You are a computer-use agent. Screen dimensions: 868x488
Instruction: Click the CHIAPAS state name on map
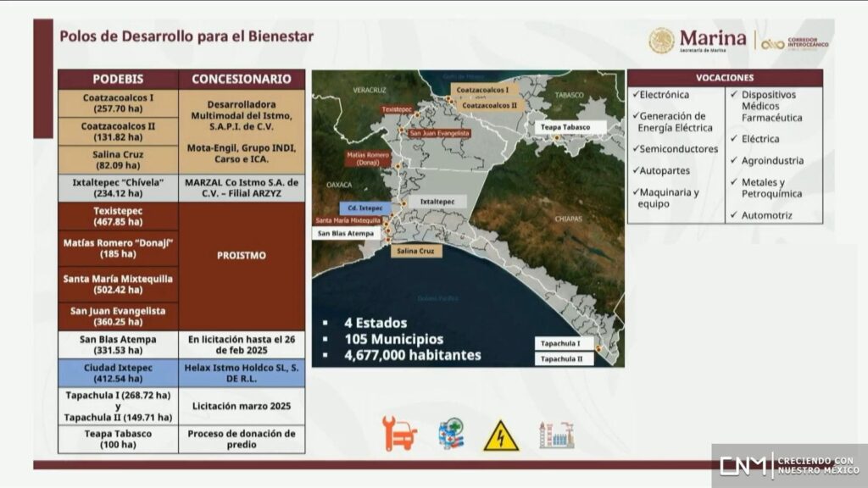pos(569,219)
